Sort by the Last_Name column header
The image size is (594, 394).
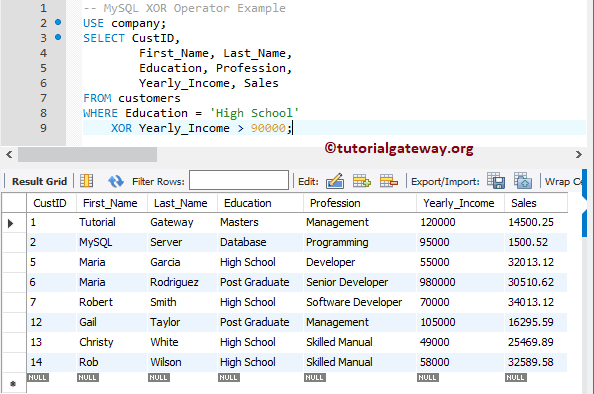click(181, 203)
